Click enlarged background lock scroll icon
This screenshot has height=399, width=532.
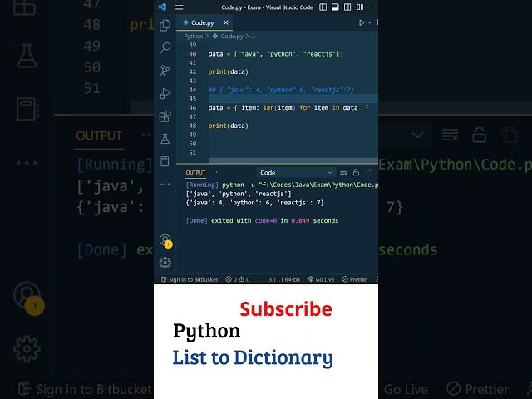479,135
